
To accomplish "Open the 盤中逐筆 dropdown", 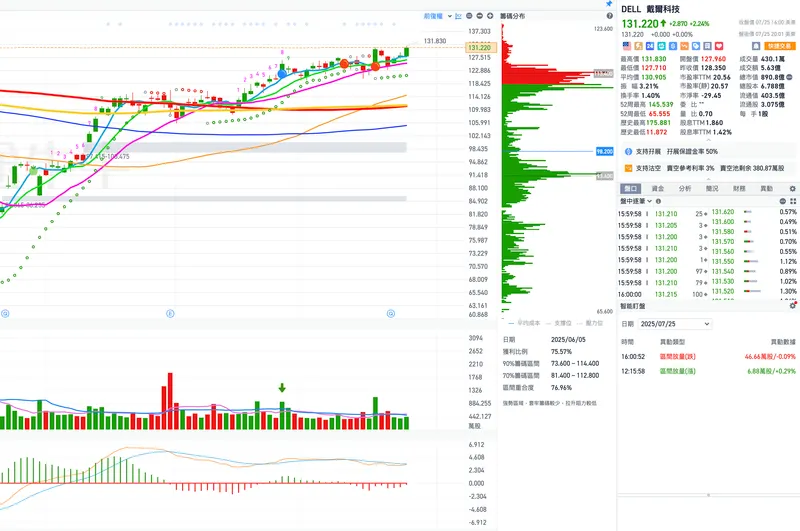I will point(636,201).
